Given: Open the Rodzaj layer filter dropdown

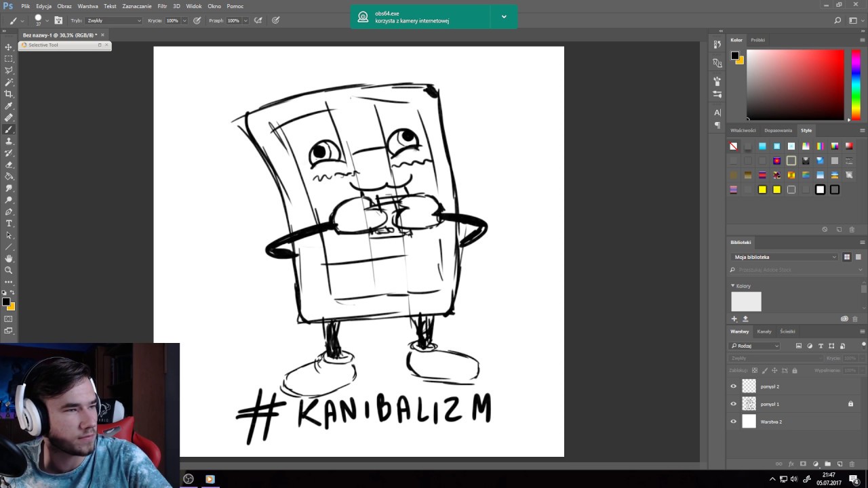Looking at the screenshot, I should click(x=755, y=346).
